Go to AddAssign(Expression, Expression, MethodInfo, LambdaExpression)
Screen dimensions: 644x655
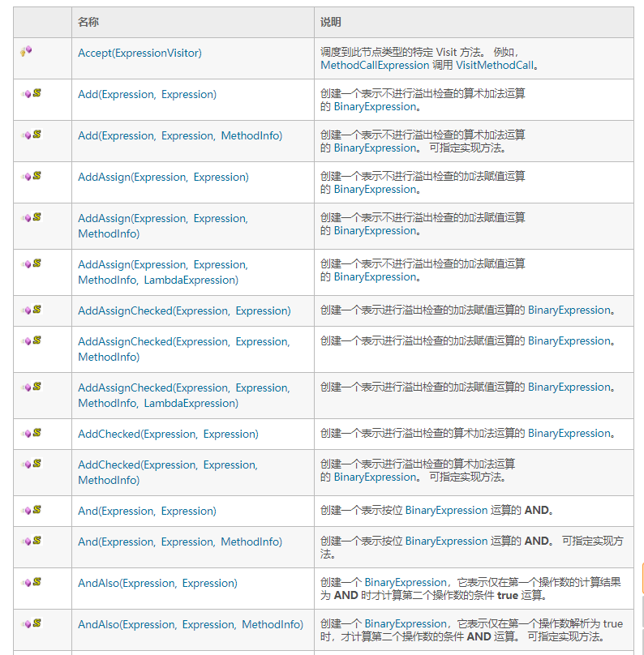(x=158, y=272)
